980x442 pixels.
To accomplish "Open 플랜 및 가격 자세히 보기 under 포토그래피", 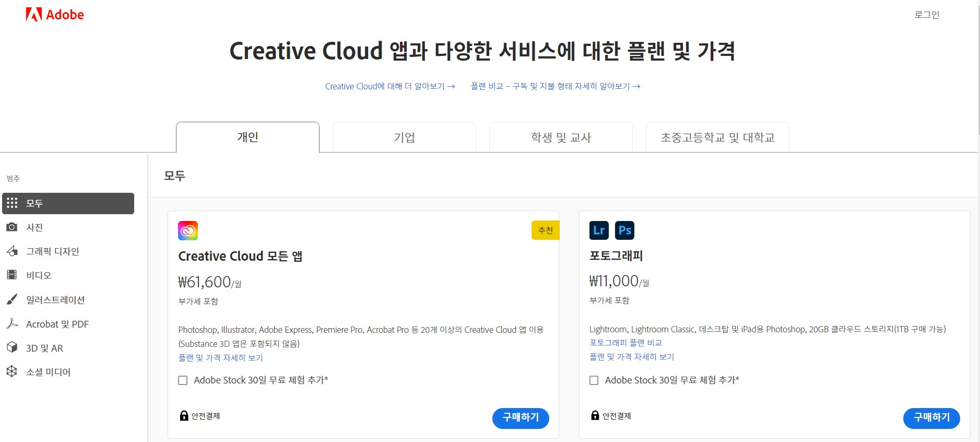I will [632, 357].
